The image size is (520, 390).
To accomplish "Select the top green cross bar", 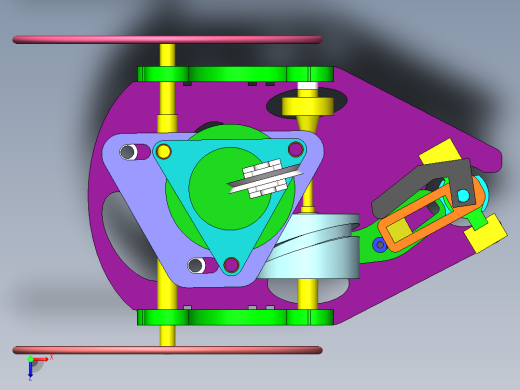I will [235, 74].
